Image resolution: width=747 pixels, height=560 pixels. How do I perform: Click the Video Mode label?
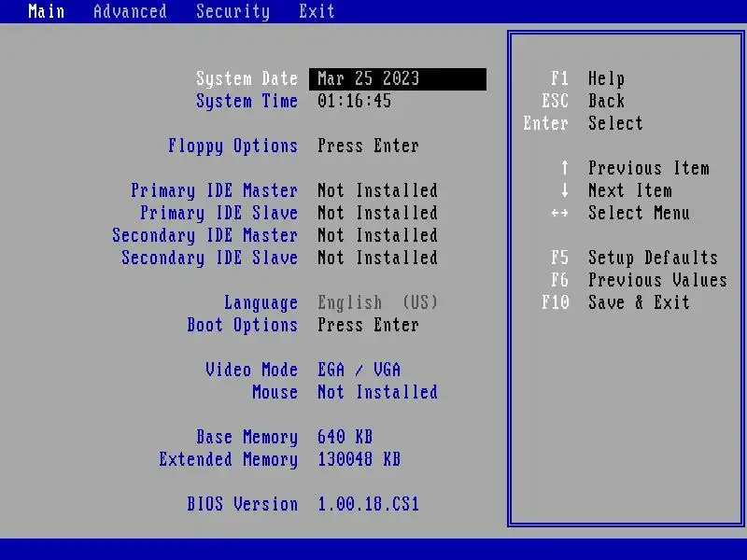251,370
